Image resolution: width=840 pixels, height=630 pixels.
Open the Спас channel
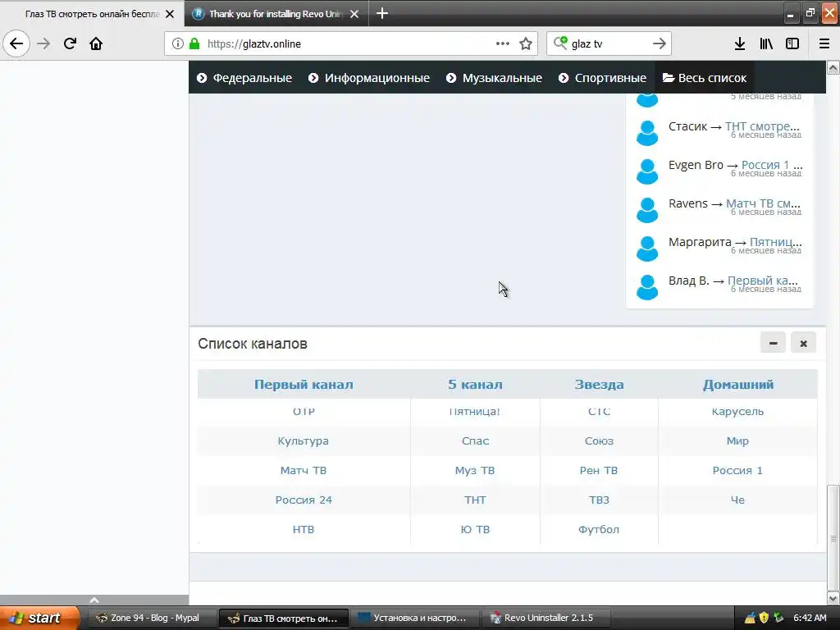click(x=475, y=441)
